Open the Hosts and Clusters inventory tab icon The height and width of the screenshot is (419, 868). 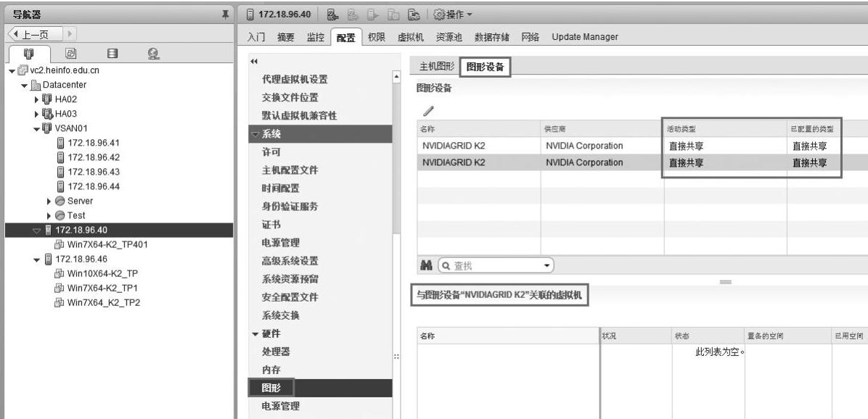pyautogui.click(x=29, y=54)
